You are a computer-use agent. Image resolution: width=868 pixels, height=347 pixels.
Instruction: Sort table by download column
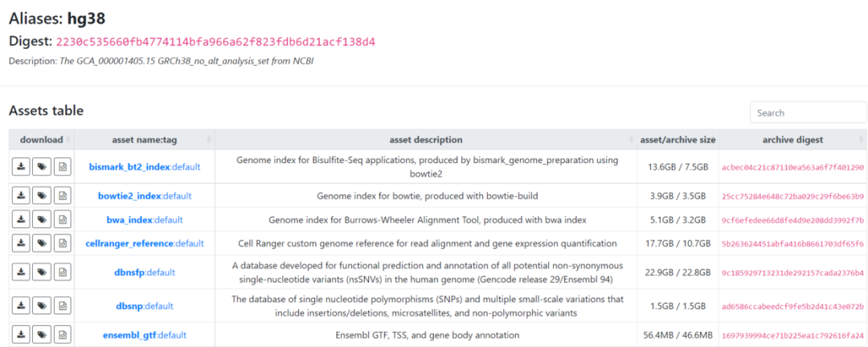tap(42, 140)
